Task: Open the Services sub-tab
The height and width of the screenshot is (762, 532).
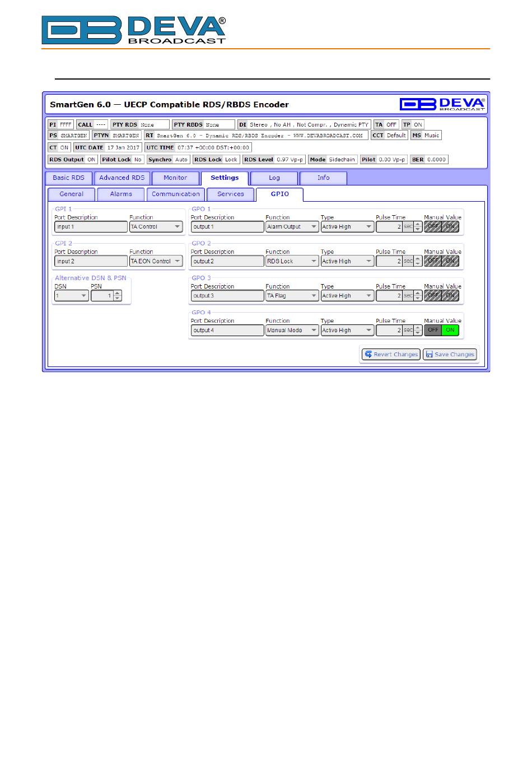Action: click(x=231, y=194)
